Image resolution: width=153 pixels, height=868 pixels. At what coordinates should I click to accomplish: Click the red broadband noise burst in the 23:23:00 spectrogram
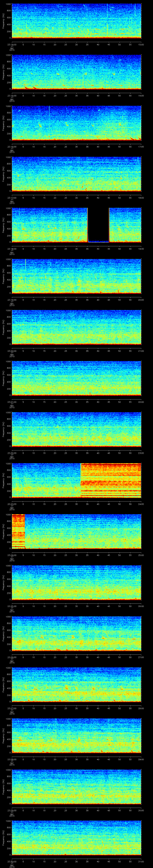pyautogui.click(x=111, y=481)
